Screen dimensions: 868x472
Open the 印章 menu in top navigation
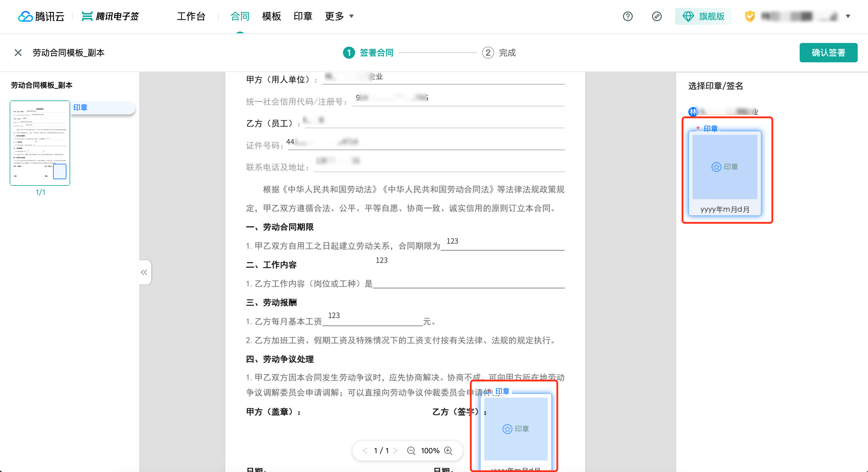pos(302,16)
